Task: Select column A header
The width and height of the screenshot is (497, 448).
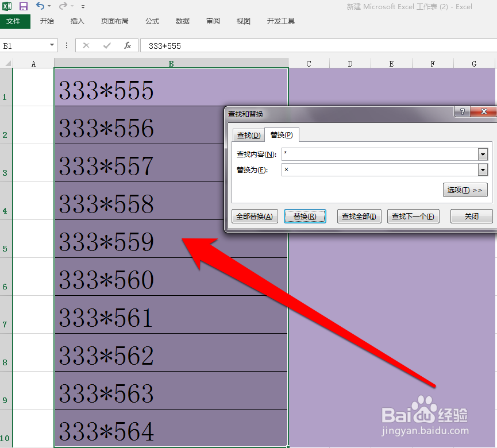Action: point(33,64)
